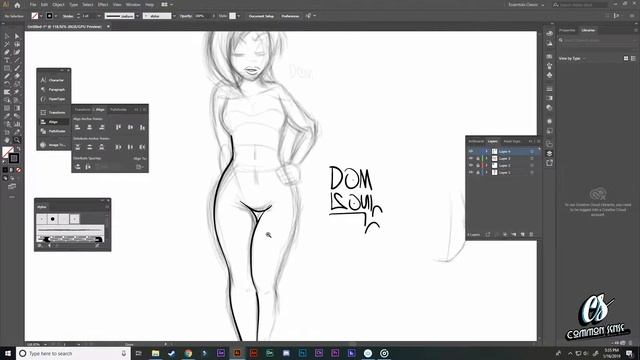Open the stroke color dropdown in control bar
The image size is (640, 360).
(56, 16)
